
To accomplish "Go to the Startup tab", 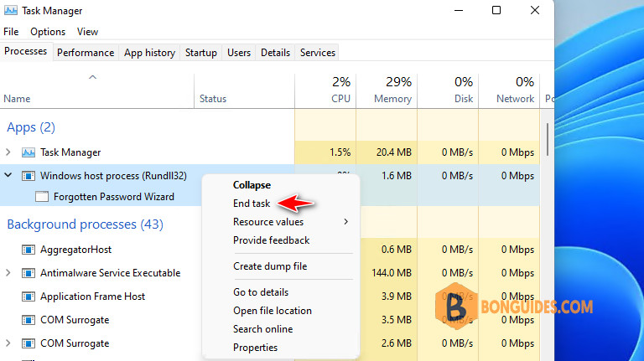I will coord(201,53).
